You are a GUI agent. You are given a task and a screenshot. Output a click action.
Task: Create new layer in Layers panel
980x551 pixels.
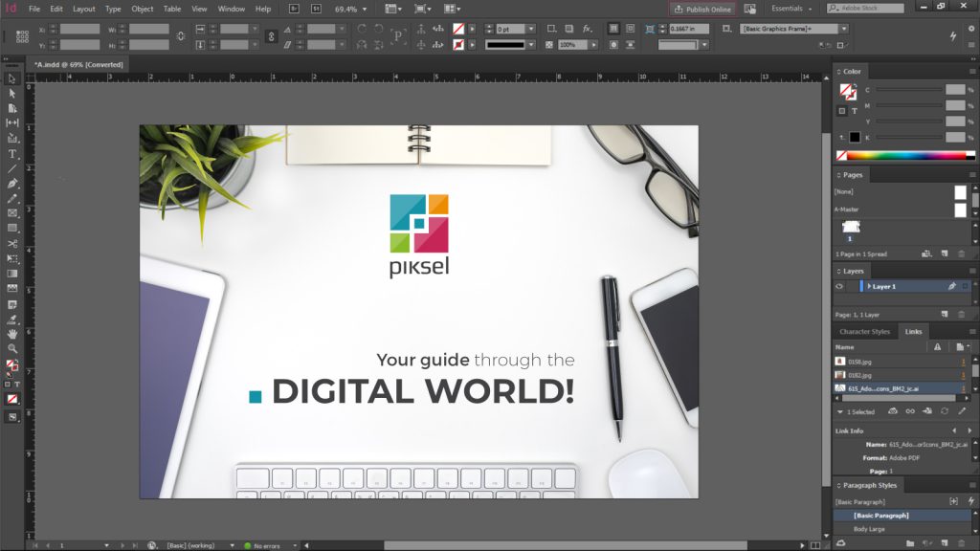[x=945, y=314]
